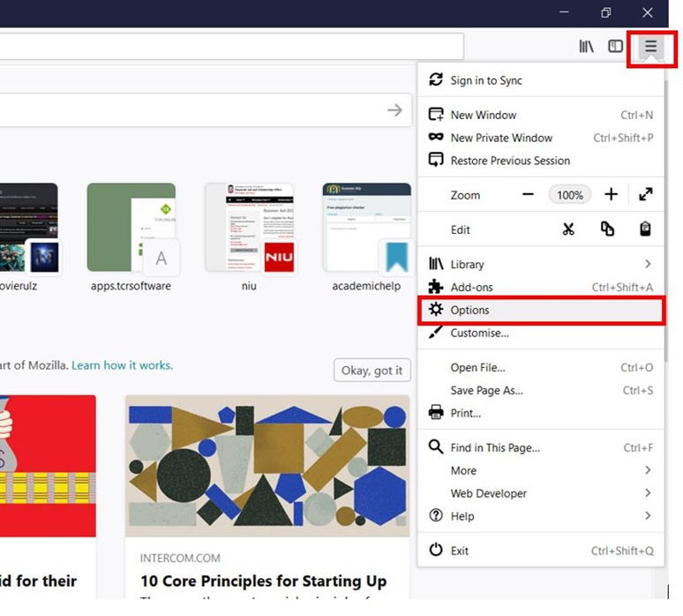This screenshot has width=683, height=616.
Task: Click the Sign in to Sync entry
Action: pyautogui.click(x=486, y=80)
